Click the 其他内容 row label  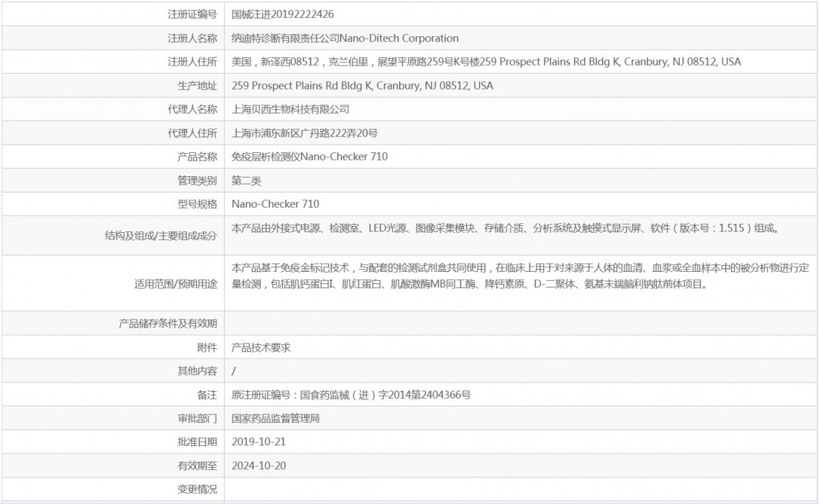pos(197,371)
